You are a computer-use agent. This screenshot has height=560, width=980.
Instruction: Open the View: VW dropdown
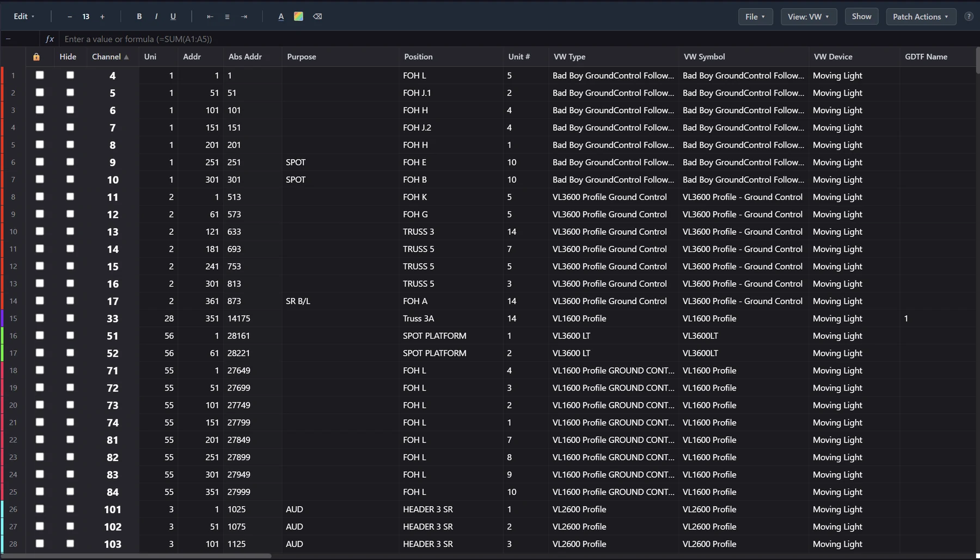tap(808, 16)
